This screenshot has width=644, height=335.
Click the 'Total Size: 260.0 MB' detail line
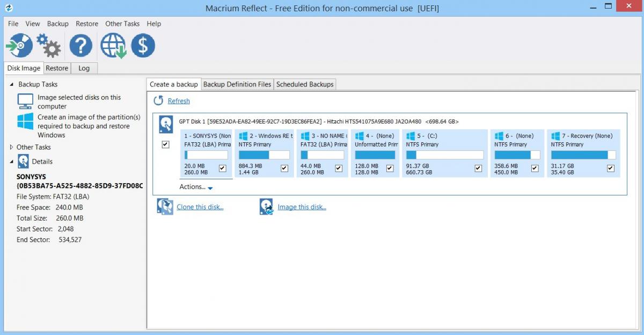(49, 218)
